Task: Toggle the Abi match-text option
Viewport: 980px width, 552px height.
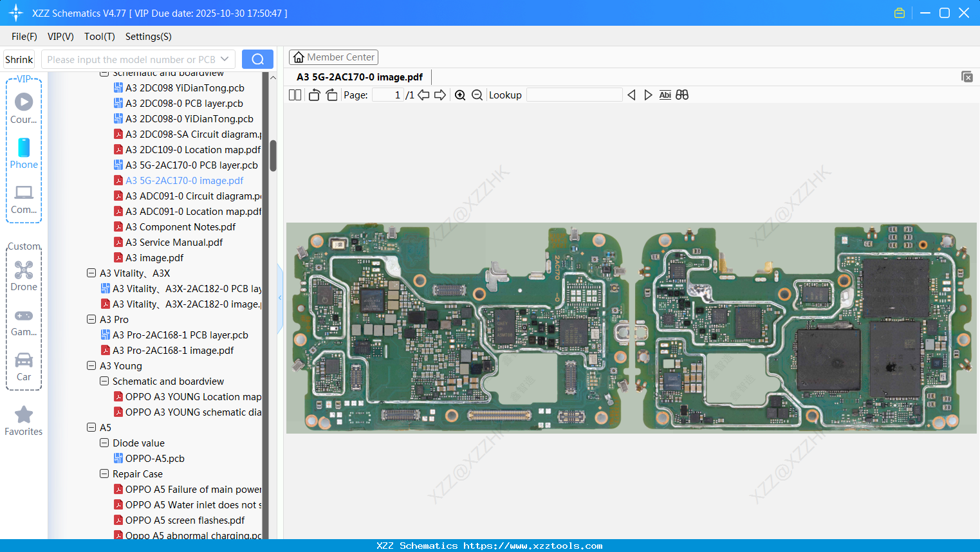Action: 665,95
